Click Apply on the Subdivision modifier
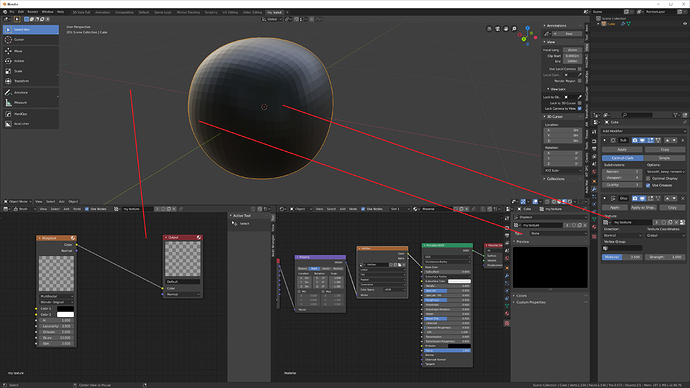The image size is (690, 388). click(x=622, y=150)
